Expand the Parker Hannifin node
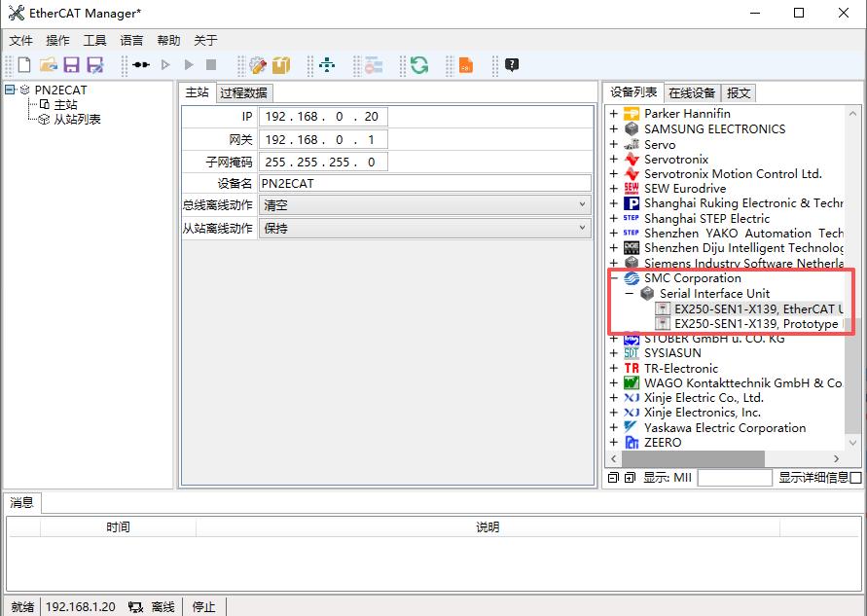Viewport: 867px width, 616px height. click(614, 114)
